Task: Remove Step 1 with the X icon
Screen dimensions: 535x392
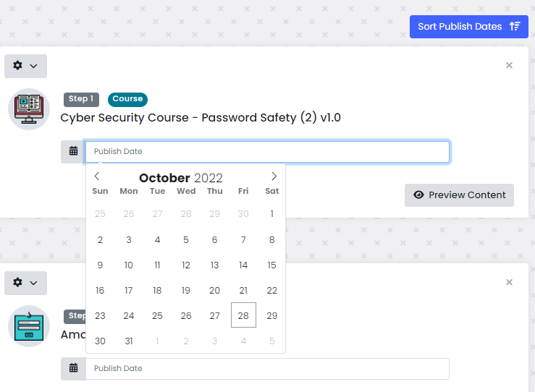Action: click(509, 65)
